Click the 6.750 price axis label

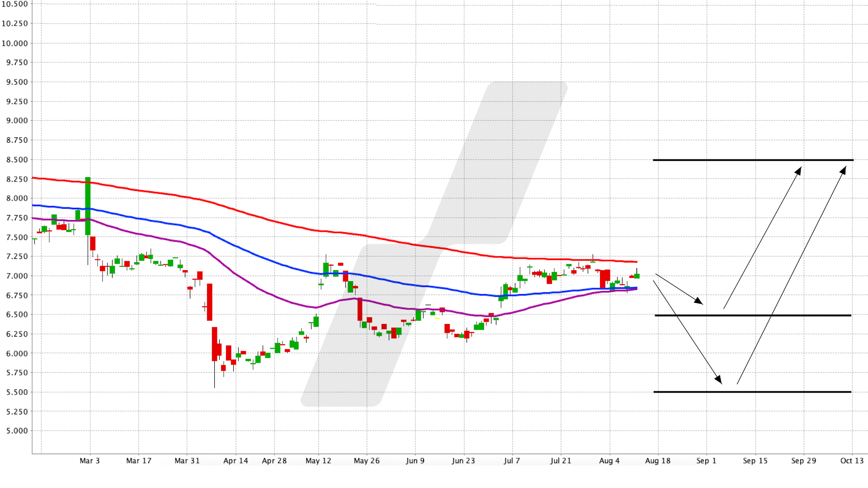point(17,295)
